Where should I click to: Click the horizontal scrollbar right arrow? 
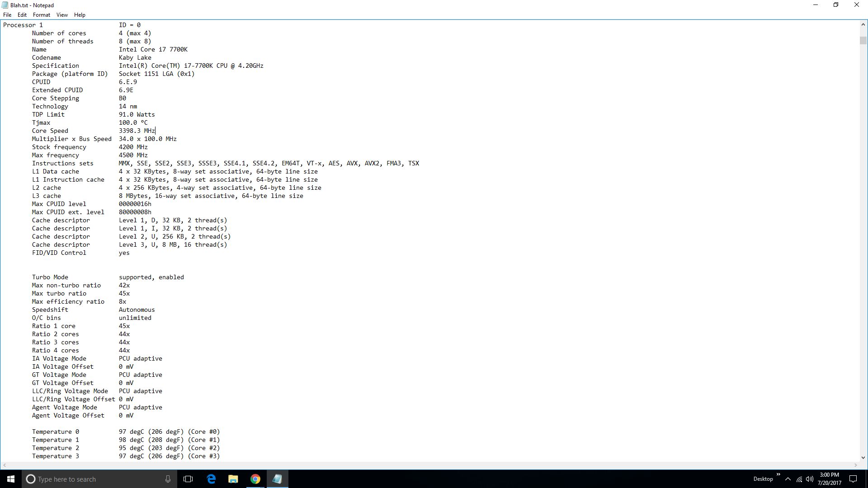pos(855,465)
